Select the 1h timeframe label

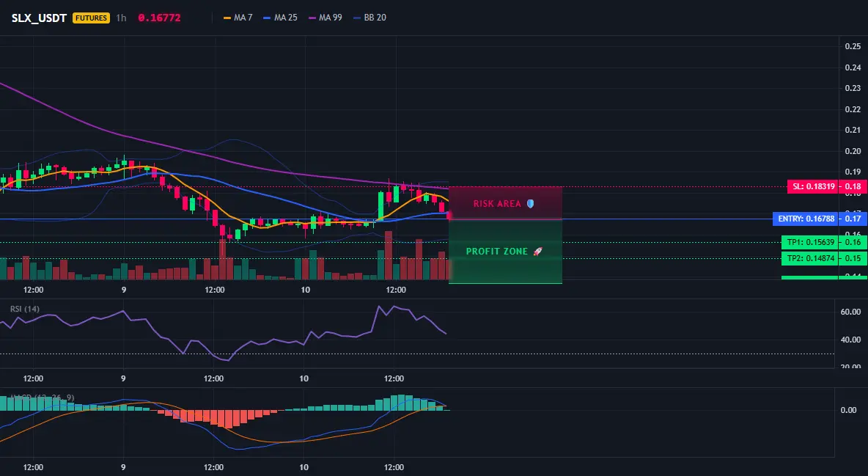pos(121,18)
